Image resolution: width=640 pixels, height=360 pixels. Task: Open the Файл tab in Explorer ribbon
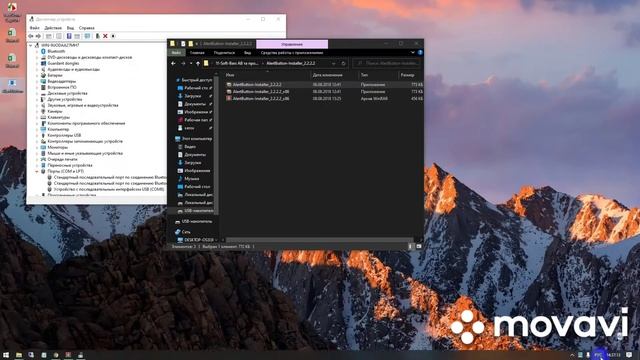point(176,53)
